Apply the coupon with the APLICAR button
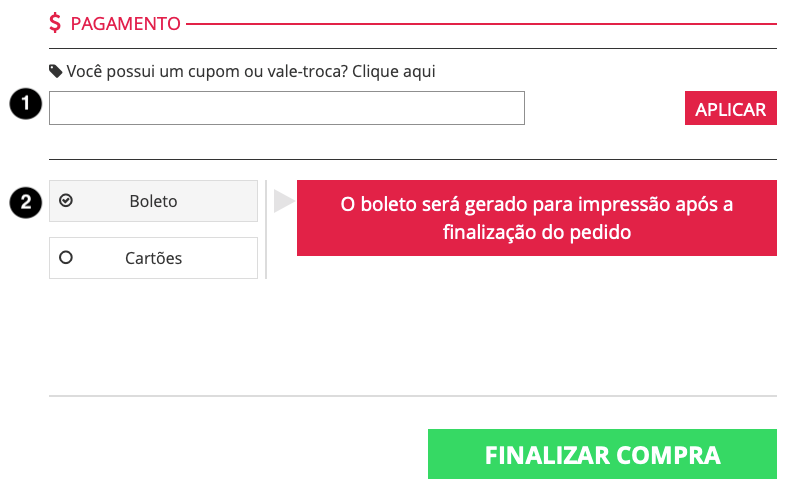 click(731, 108)
